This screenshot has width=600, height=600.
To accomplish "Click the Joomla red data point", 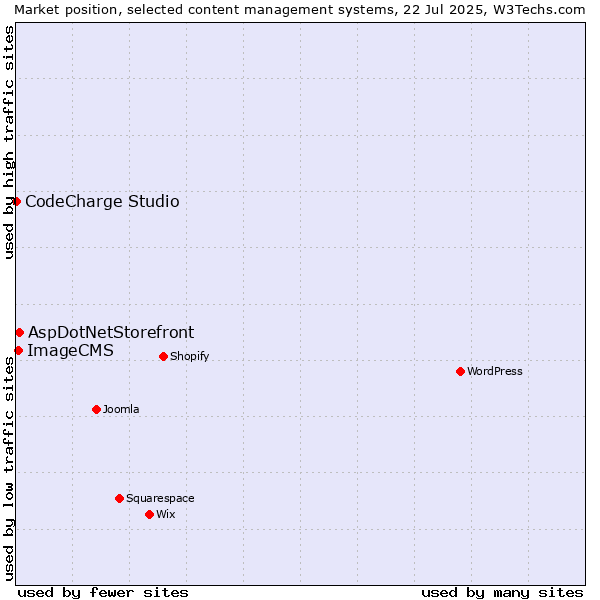I will pos(96,409).
